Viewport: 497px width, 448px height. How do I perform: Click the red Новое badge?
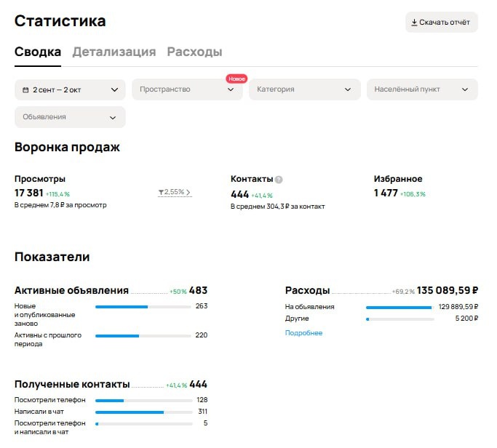[x=236, y=79]
